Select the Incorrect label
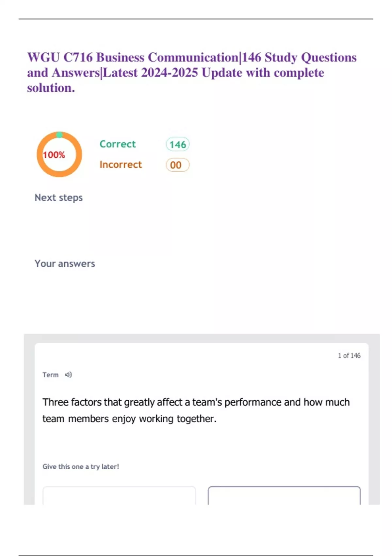Screen dimensions: 392x556 121,165
